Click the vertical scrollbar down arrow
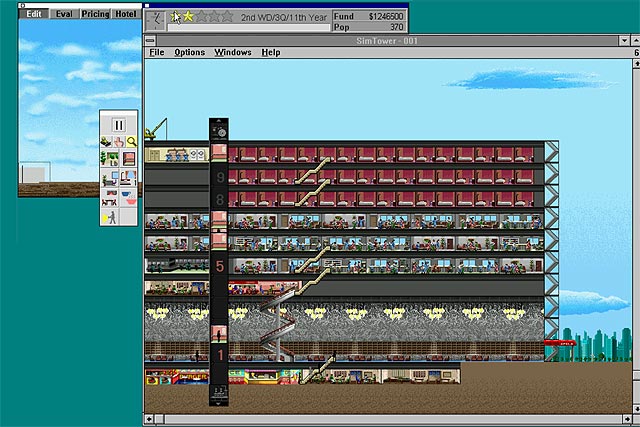Image resolution: width=640 pixels, height=427 pixels. coord(636,409)
